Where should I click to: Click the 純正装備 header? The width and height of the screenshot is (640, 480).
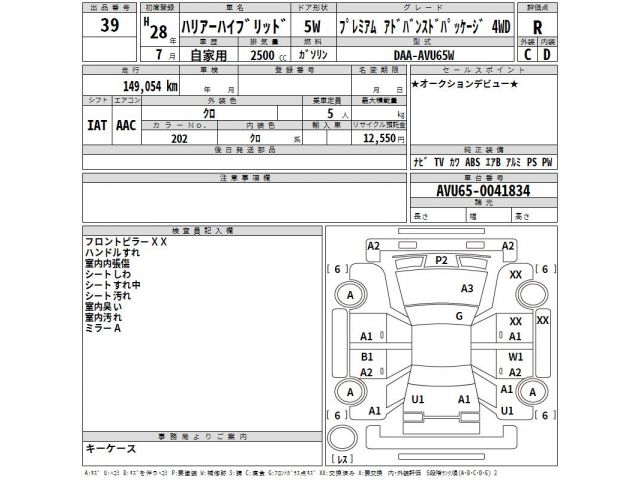[484, 150]
